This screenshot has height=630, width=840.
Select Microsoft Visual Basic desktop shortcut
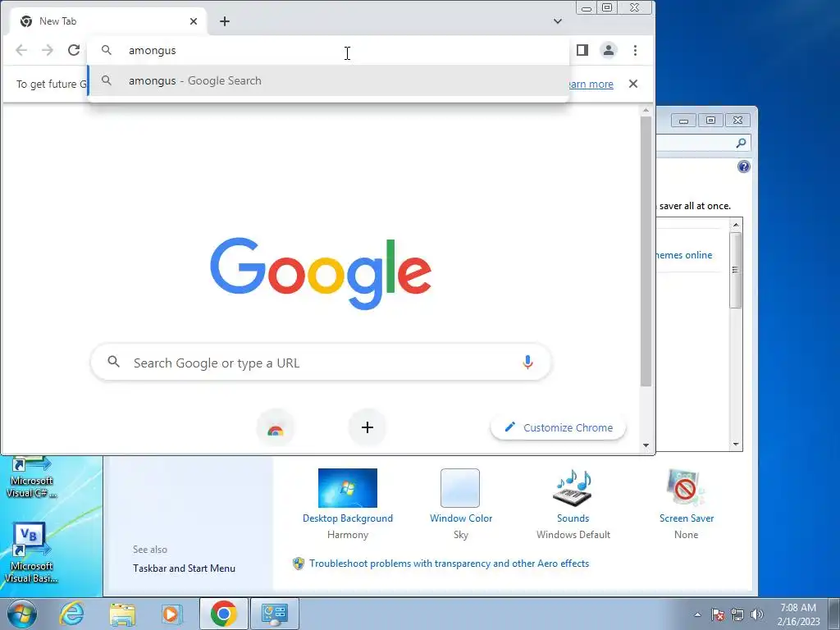(31, 553)
